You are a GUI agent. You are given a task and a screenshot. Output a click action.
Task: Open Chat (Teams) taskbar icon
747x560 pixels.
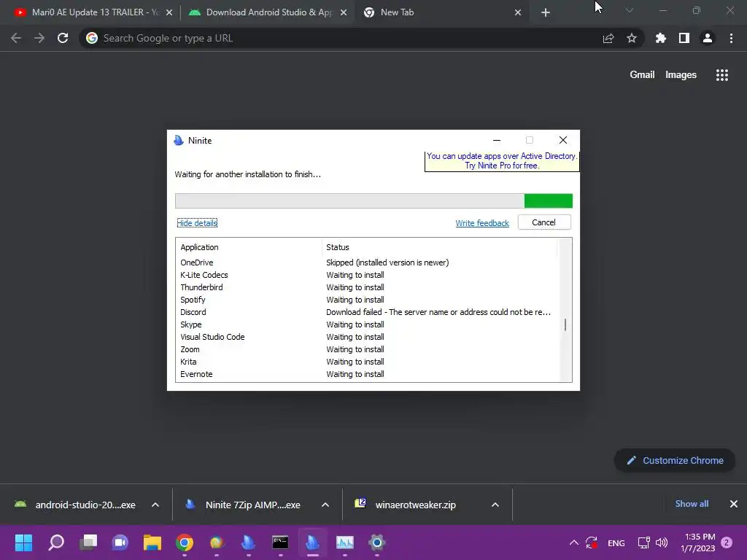(120, 542)
